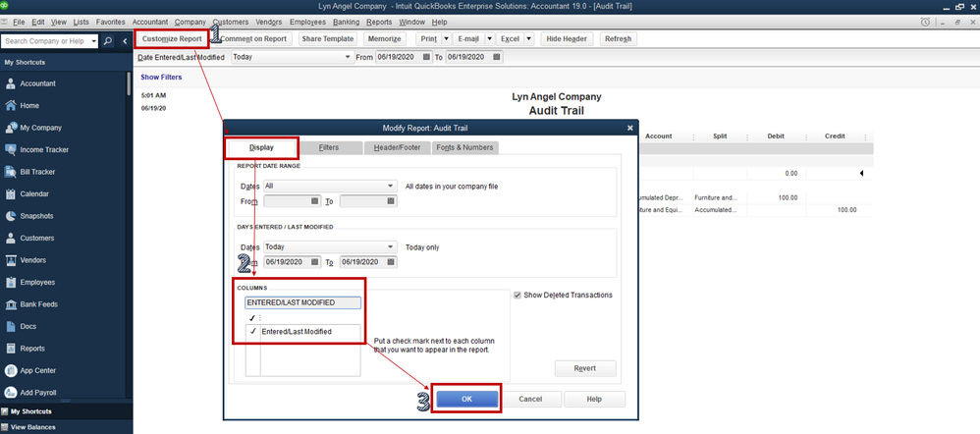Click the search magnifier icon

click(107, 41)
